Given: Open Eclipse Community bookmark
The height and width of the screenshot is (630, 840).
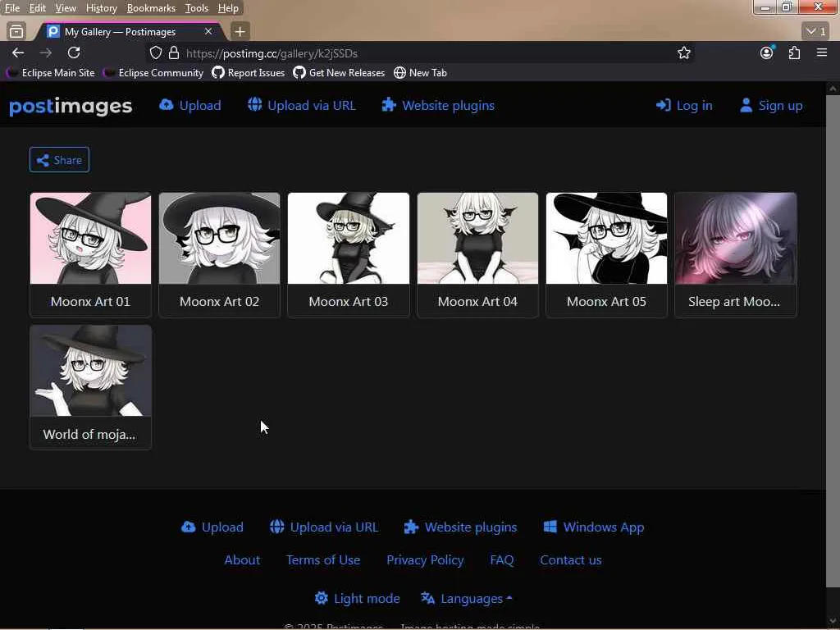Looking at the screenshot, I should point(153,73).
